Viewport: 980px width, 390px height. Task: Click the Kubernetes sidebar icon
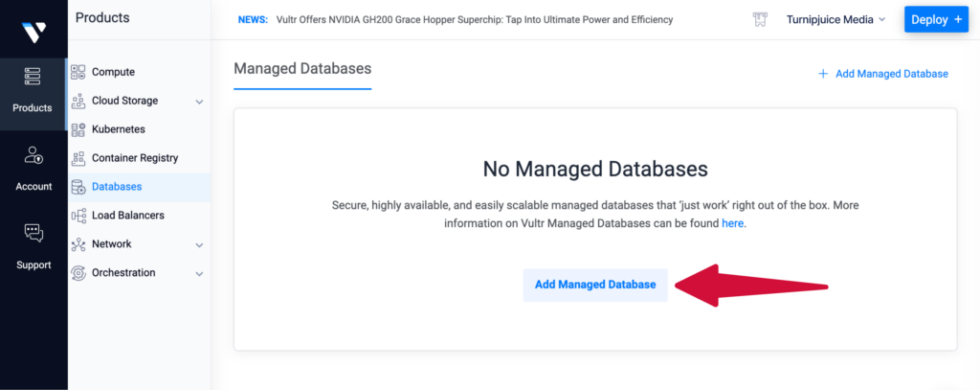(x=78, y=129)
